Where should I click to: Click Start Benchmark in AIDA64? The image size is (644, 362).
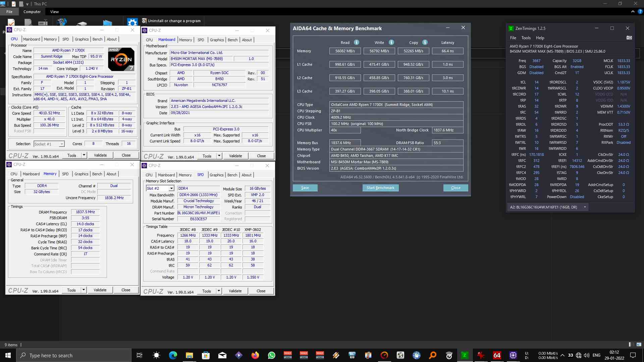[380, 188]
